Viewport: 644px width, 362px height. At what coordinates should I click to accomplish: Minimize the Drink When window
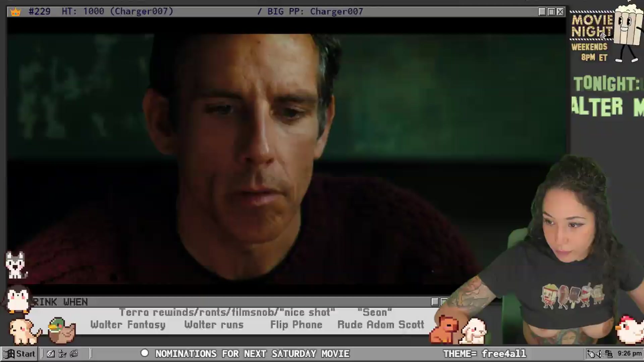coord(435,302)
